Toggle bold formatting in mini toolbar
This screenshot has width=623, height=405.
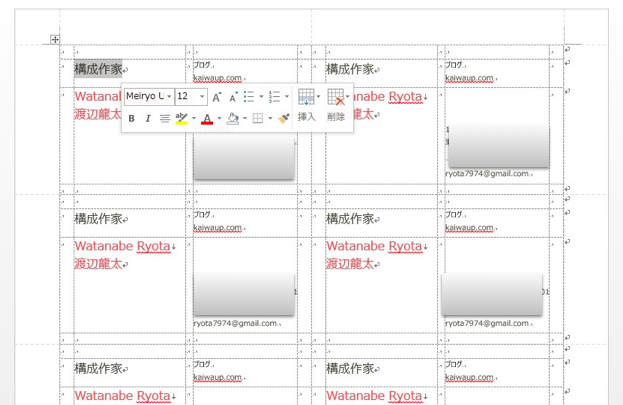(x=131, y=119)
